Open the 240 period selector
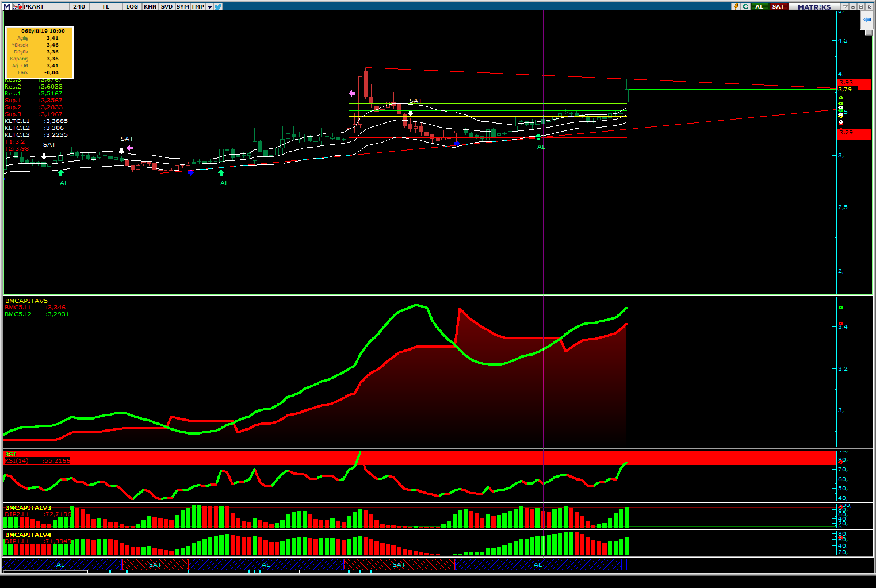This screenshot has height=588, width=876. (79, 7)
